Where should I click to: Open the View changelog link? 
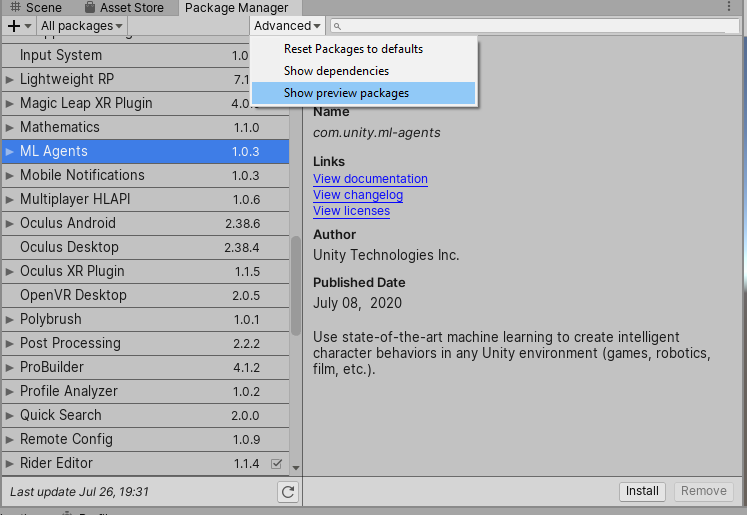point(358,195)
